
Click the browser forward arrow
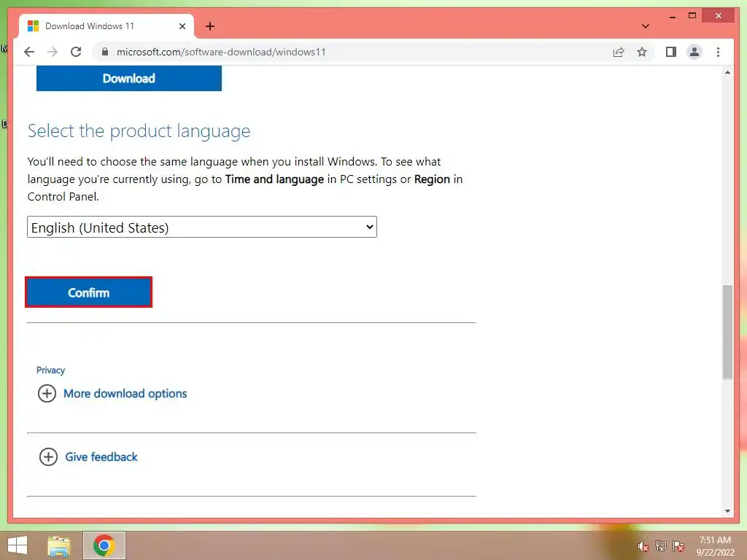click(x=53, y=52)
